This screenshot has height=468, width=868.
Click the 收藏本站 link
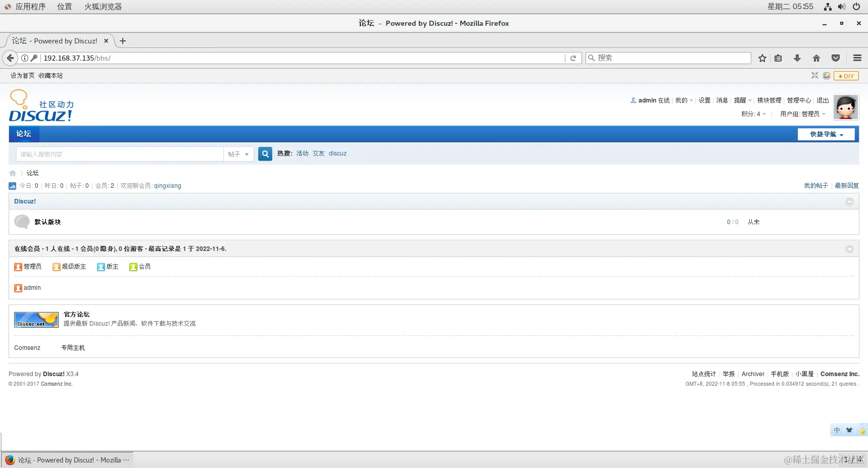(x=51, y=76)
